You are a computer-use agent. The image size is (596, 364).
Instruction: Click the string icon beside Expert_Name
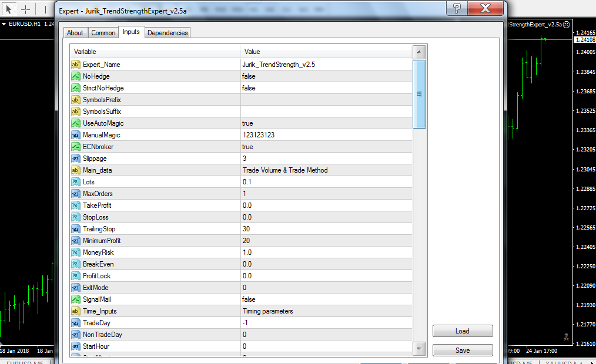pyautogui.click(x=76, y=65)
